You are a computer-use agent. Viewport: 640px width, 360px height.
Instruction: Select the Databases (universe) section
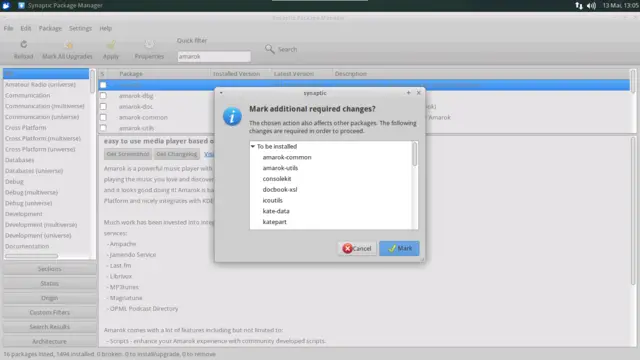pyautogui.click(x=34, y=171)
